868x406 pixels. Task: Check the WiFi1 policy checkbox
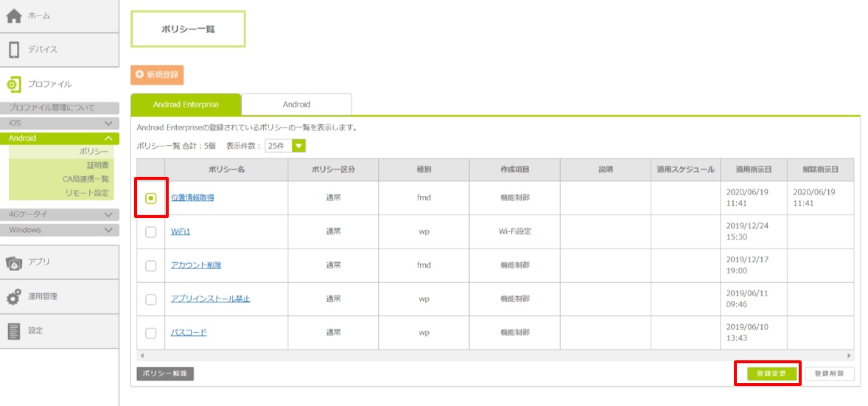[x=151, y=232]
